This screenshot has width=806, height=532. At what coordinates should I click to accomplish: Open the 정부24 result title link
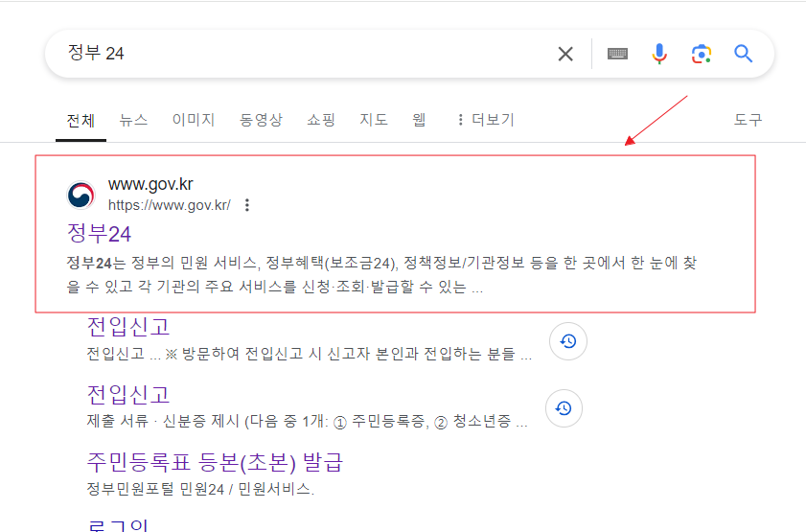tap(100, 234)
